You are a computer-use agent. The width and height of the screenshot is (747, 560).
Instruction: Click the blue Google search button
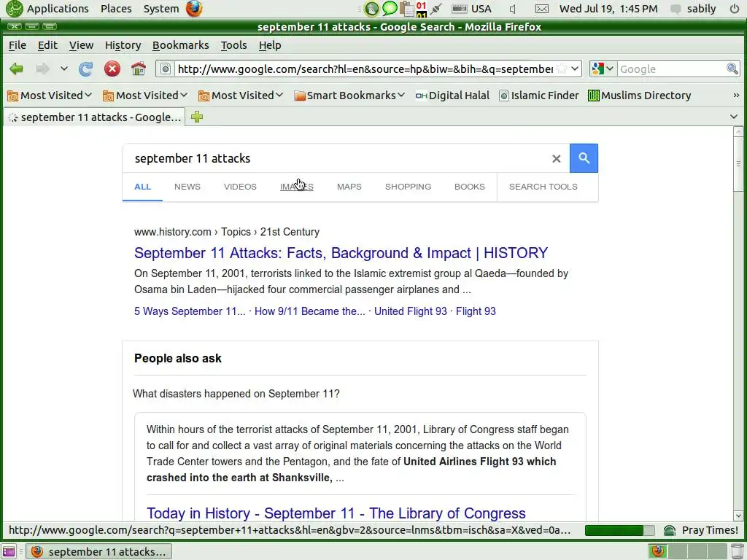click(x=584, y=158)
